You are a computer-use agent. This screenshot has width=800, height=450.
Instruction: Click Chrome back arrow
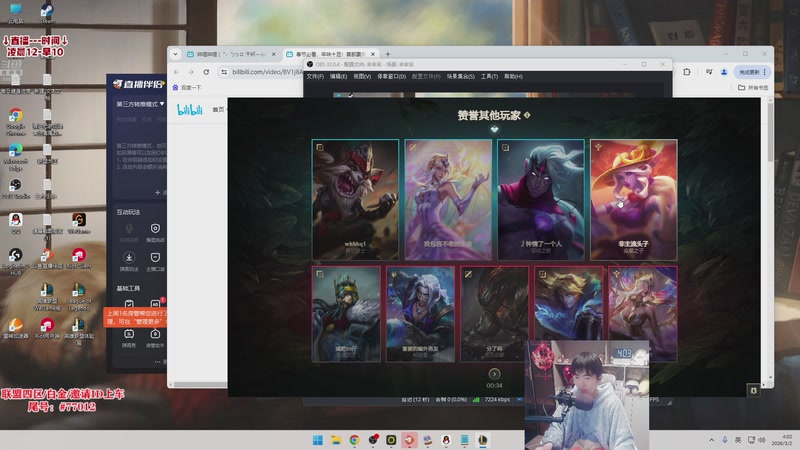coord(177,72)
